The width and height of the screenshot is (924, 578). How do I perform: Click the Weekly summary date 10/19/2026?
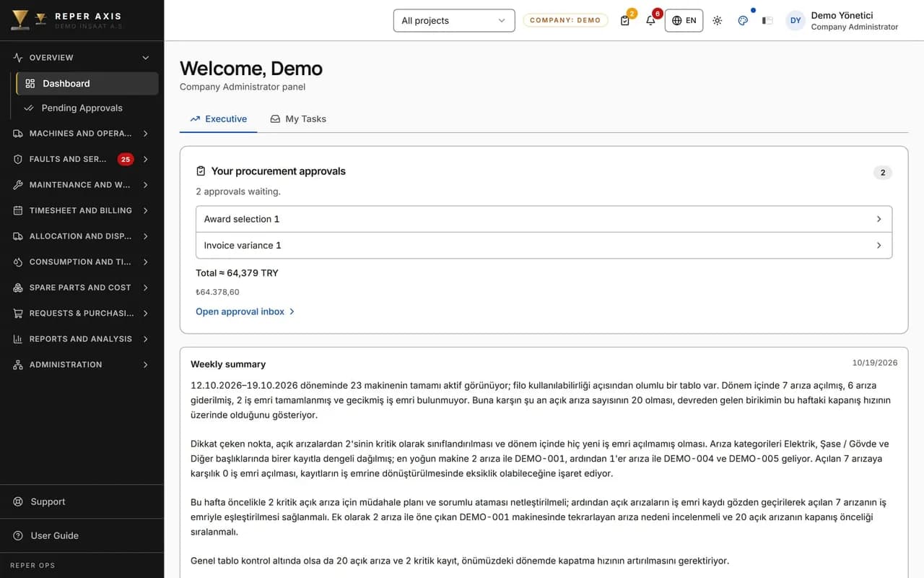[x=875, y=363]
